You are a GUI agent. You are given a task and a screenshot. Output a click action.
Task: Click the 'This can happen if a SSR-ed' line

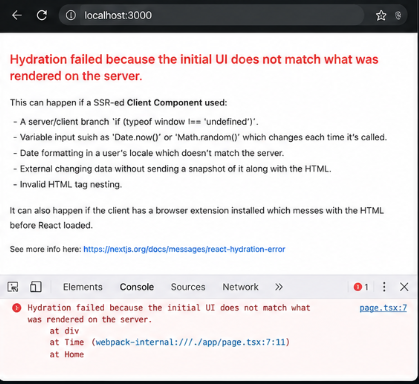[x=118, y=103]
